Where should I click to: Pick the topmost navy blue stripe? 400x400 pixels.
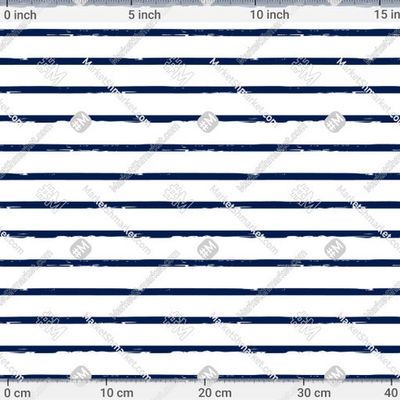[x=200, y=32]
